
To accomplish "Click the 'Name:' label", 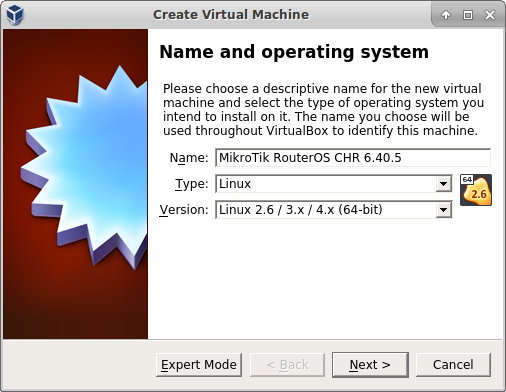I will tap(189, 158).
